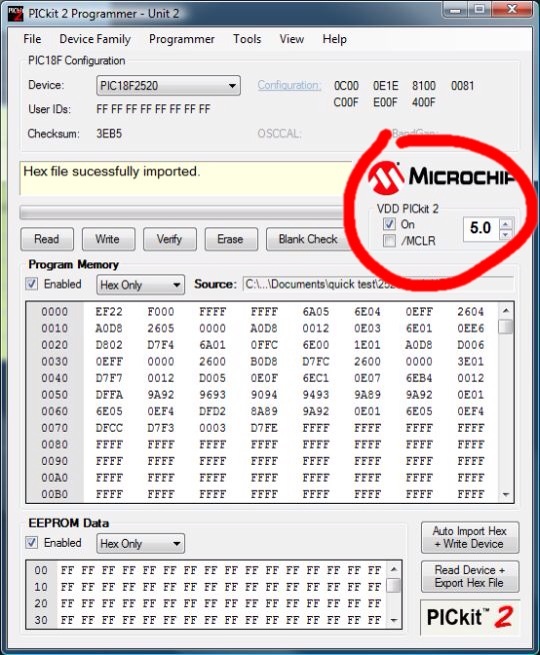Open the Programmer menu
The height and width of the screenshot is (655, 540).
[182, 39]
